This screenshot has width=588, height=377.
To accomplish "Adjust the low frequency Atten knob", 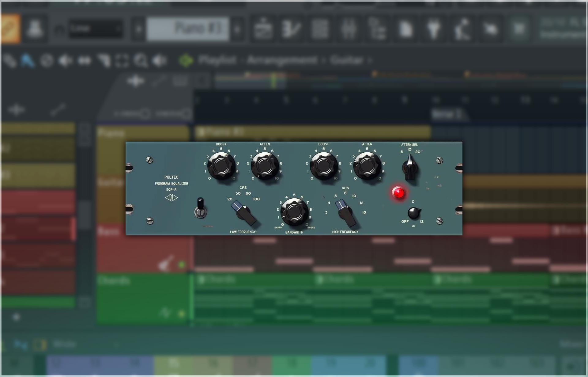I will tap(265, 166).
